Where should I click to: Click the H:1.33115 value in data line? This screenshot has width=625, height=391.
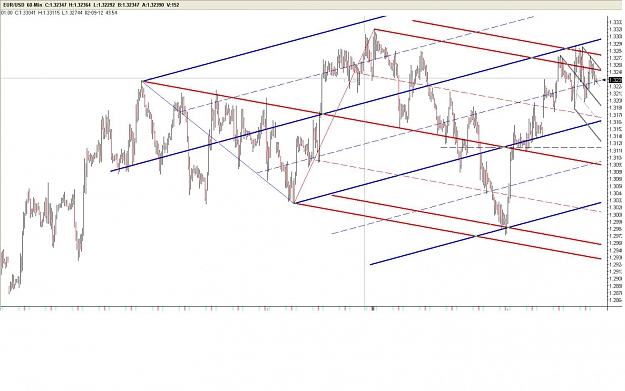point(49,13)
